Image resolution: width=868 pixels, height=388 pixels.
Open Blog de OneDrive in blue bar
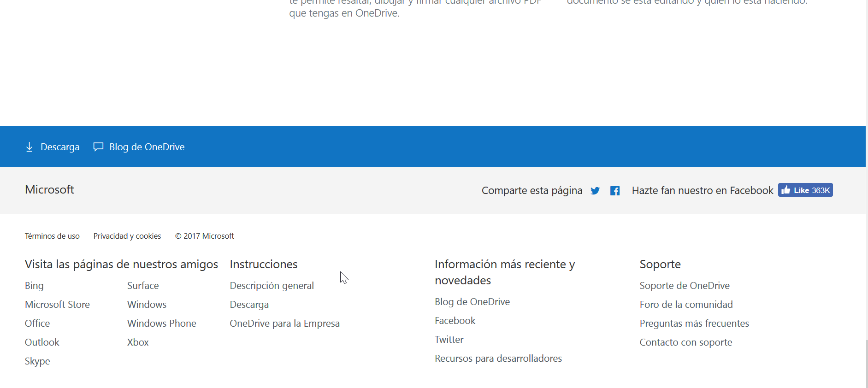pos(147,147)
